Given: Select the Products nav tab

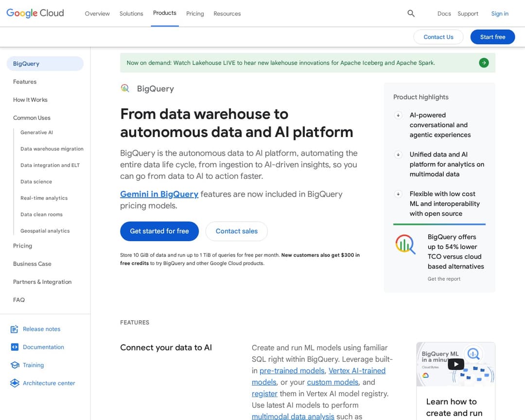Looking at the screenshot, I should pos(165,13).
